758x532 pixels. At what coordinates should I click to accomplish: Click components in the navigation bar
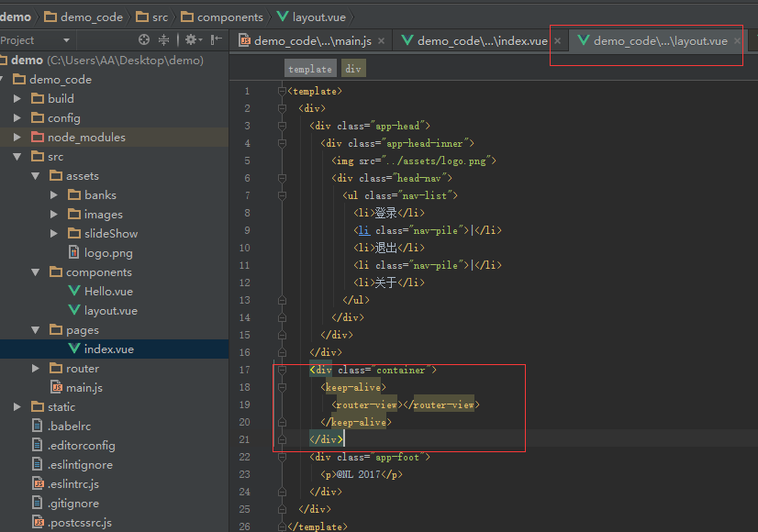pyautogui.click(x=222, y=17)
